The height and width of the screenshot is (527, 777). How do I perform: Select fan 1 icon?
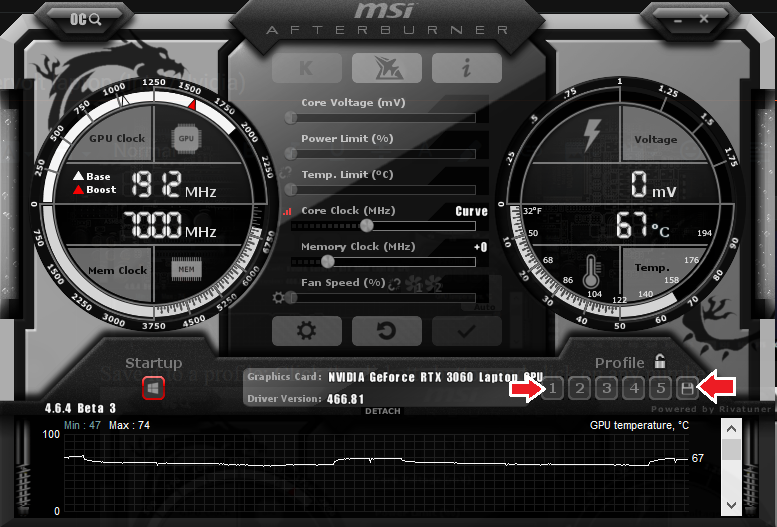click(414, 284)
